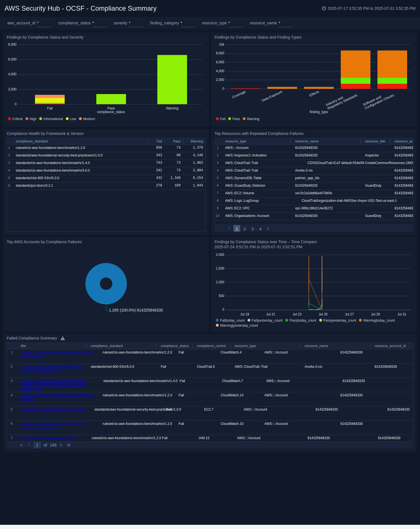Toggle Warning legend in Finding Types chart
Screen dimensions: 420x529
point(251,119)
